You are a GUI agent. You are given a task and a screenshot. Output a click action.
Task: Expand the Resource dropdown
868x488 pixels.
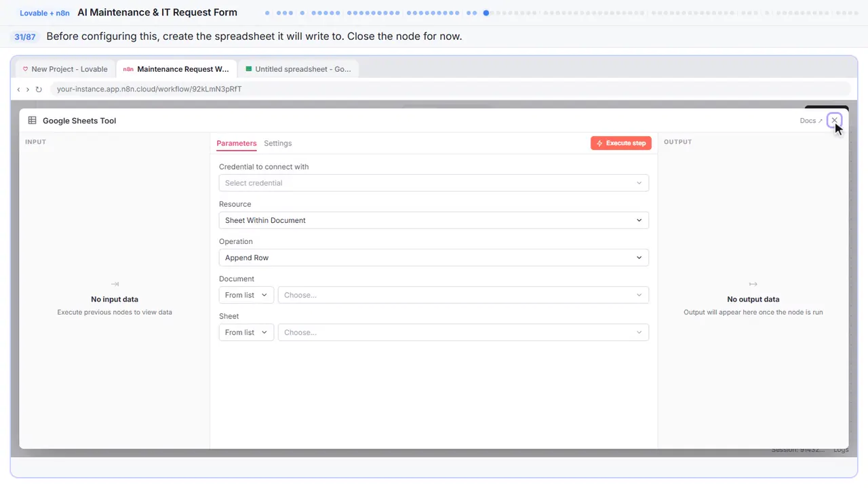434,220
